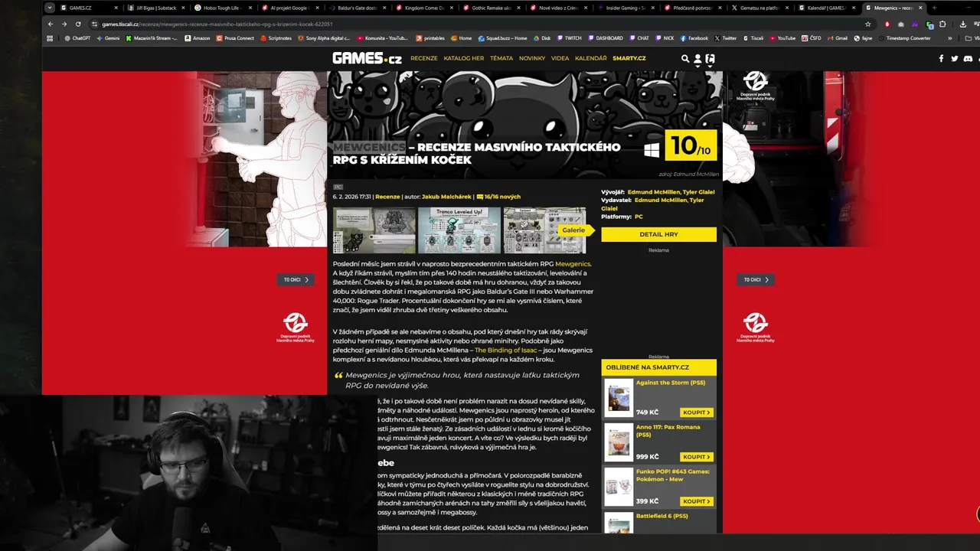Click the left 'TO CHCI' ad button arrow
The width and height of the screenshot is (980, 551).
point(306,280)
